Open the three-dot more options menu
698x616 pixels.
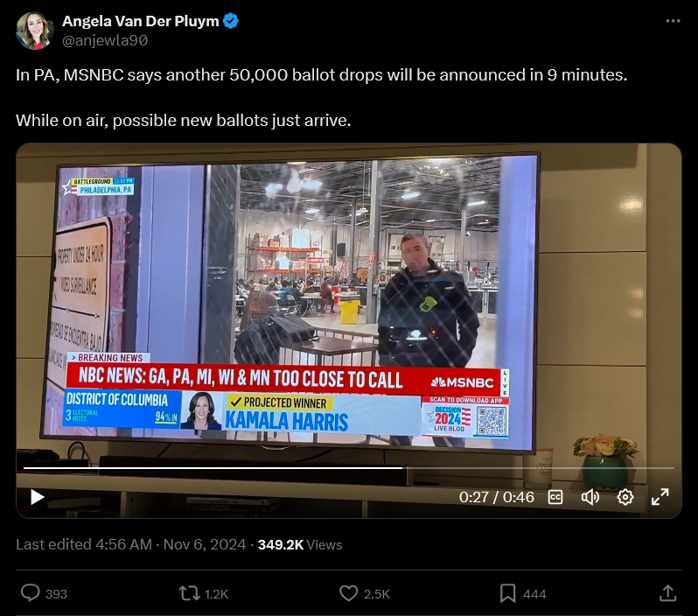tap(673, 21)
